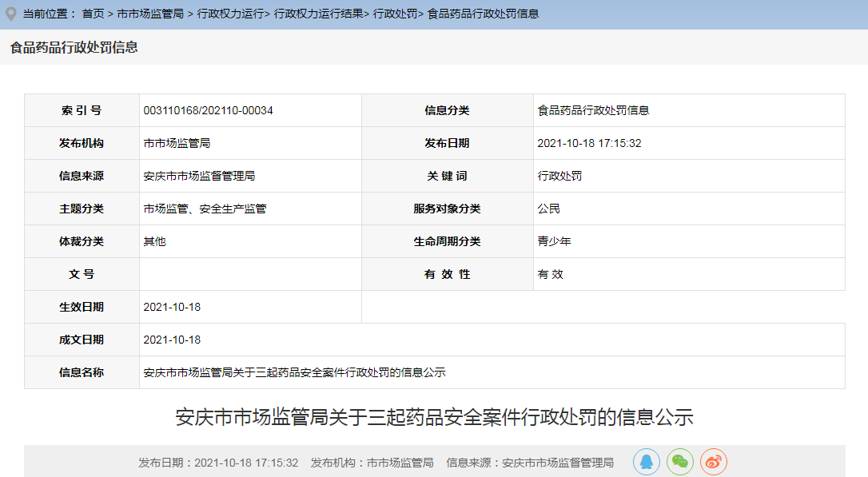
Task: Click 信息来源 text in article info bar
Action: tap(530, 463)
